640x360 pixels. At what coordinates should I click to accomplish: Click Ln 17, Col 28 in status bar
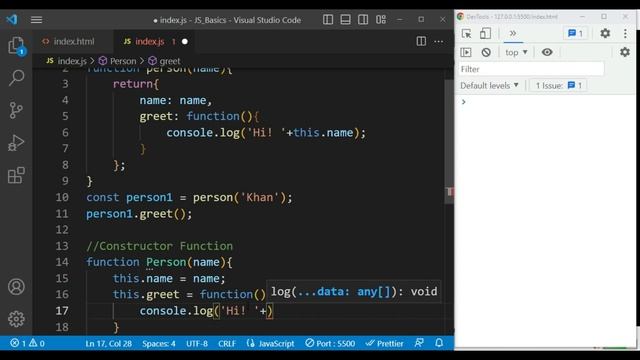[x=108, y=343]
